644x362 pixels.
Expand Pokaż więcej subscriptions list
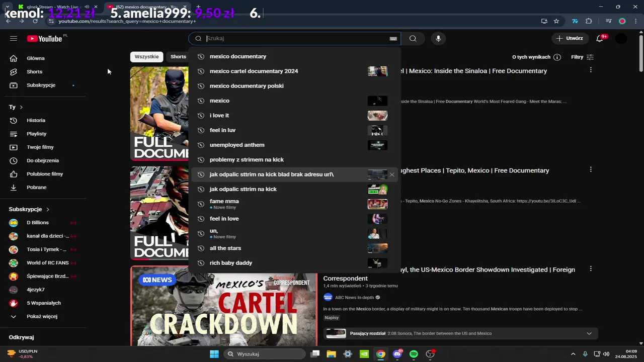(43, 317)
